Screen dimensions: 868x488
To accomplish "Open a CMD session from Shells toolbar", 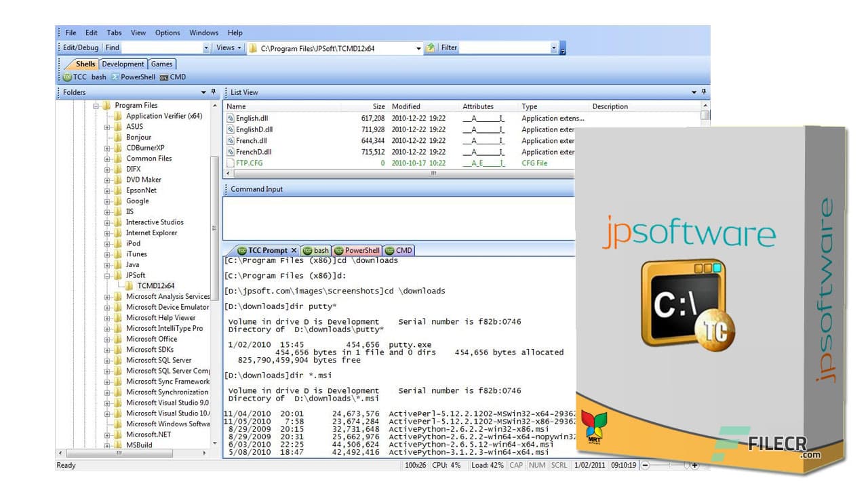I will [176, 77].
